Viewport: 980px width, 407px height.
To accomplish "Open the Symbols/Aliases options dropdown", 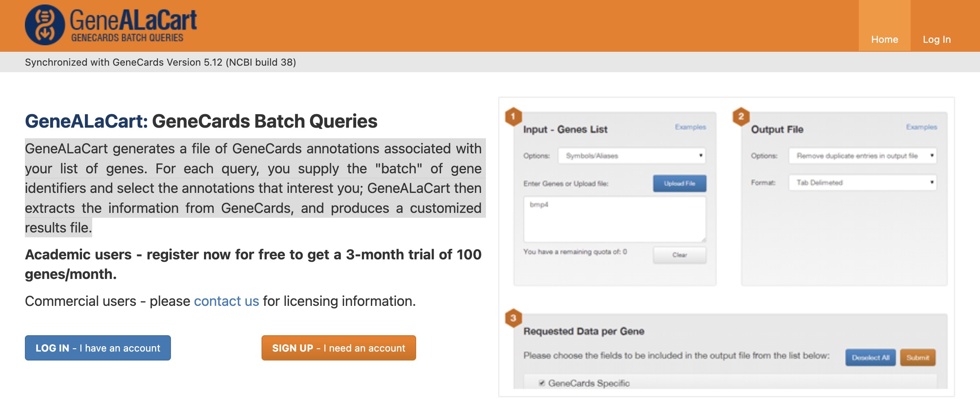I will click(632, 156).
